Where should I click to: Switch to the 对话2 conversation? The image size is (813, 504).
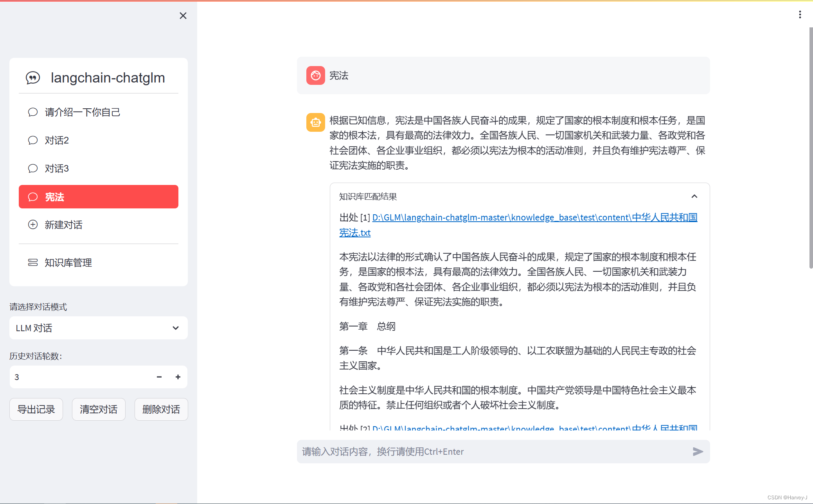coord(57,140)
